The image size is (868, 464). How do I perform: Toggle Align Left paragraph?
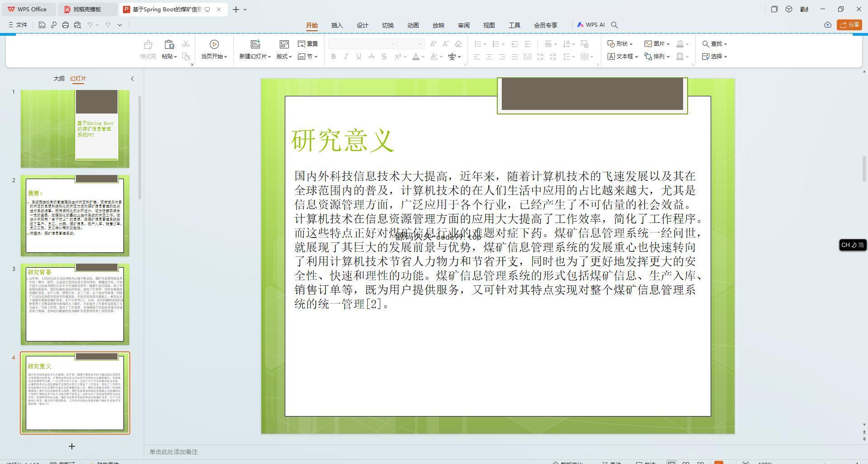pos(476,57)
